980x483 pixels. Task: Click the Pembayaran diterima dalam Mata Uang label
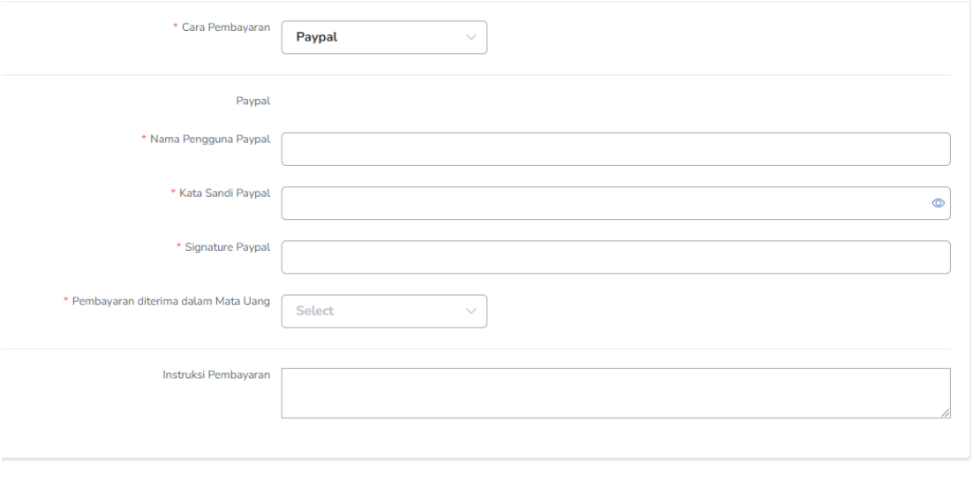pos(171,301)
